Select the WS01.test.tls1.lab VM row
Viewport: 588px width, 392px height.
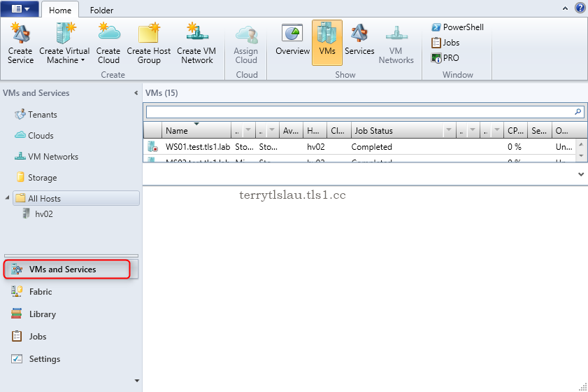point(359,147)
